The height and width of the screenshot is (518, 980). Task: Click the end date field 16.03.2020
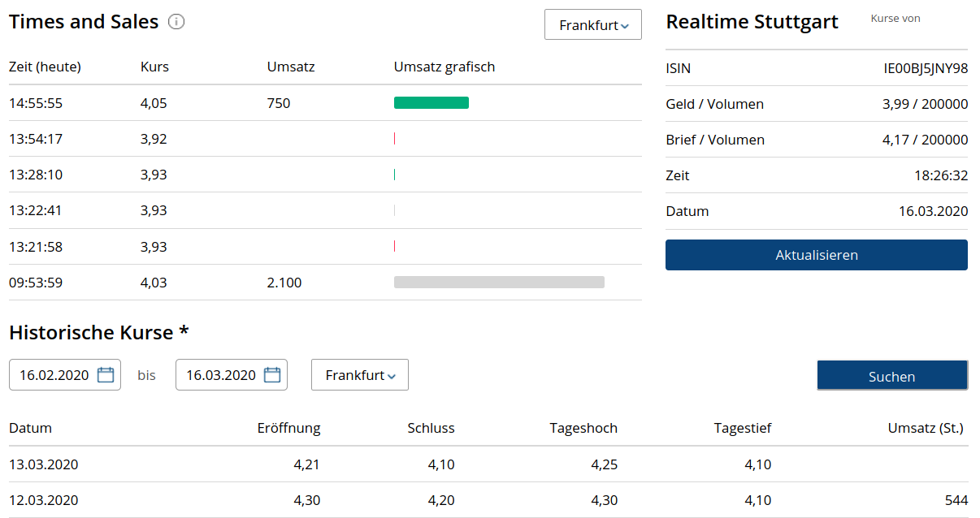point(221,375)
